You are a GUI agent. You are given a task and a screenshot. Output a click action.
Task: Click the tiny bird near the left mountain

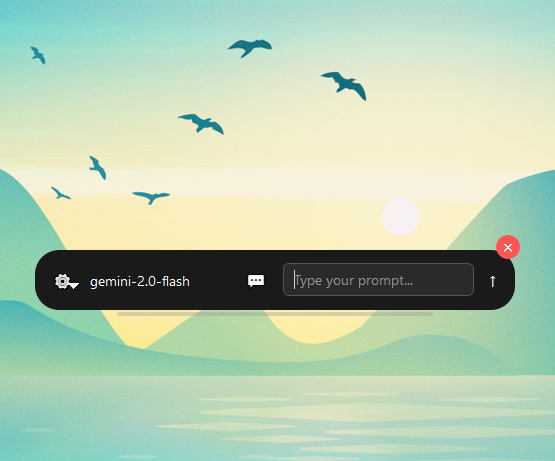click(x=61, y=193)
